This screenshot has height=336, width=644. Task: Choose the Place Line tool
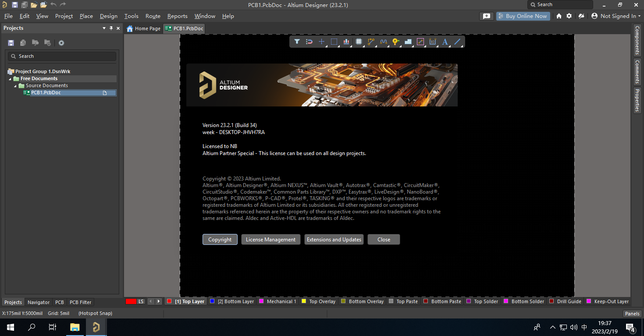(457, 42)
